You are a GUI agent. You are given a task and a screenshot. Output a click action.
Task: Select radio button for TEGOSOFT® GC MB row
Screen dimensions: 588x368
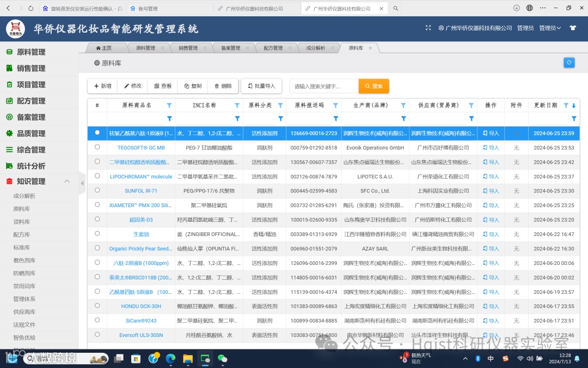pyautogui.click(x=97, y=147)
